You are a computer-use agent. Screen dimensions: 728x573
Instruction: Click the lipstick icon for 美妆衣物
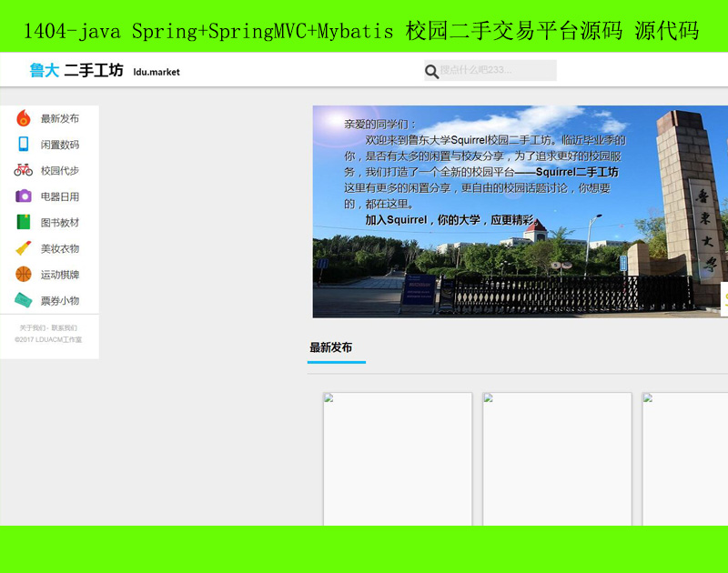tap(24, 248)
